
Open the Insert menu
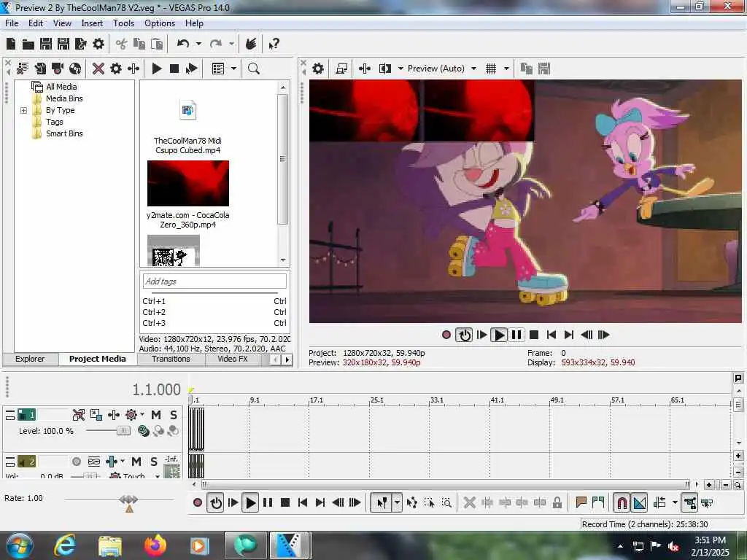92,23
